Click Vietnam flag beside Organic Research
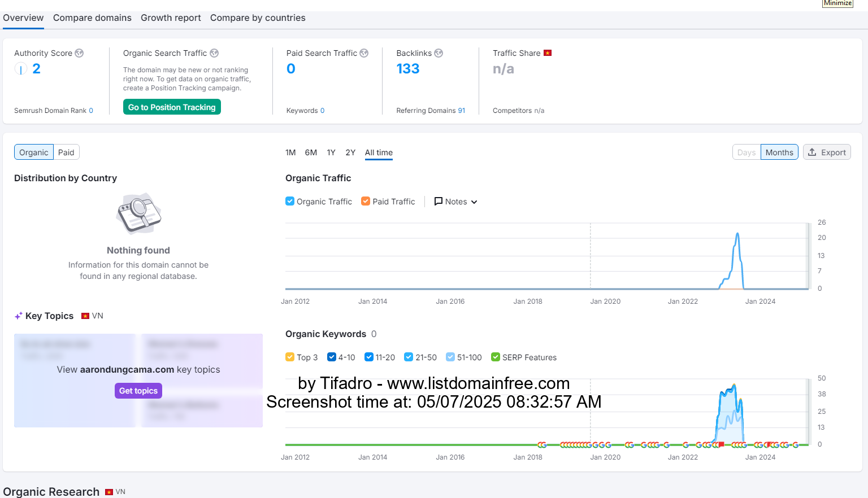Screen dimensions: 868x498 109,492
